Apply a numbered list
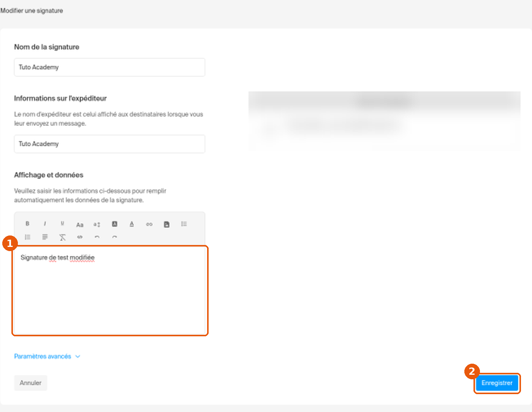This screenshot has width=532, height=412. pos(27,237)
